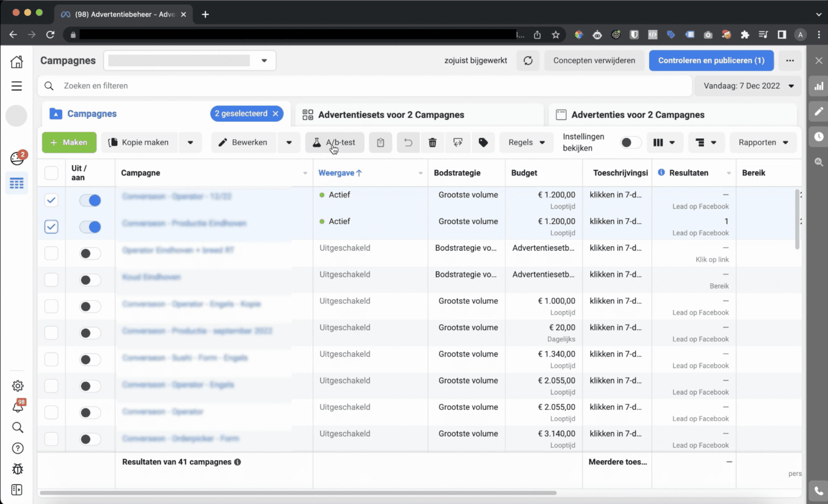The height and width of the screenshot is (504, 828).
Task: Expand the Kopie maken dropdown arrow
Action: [190, 142]
